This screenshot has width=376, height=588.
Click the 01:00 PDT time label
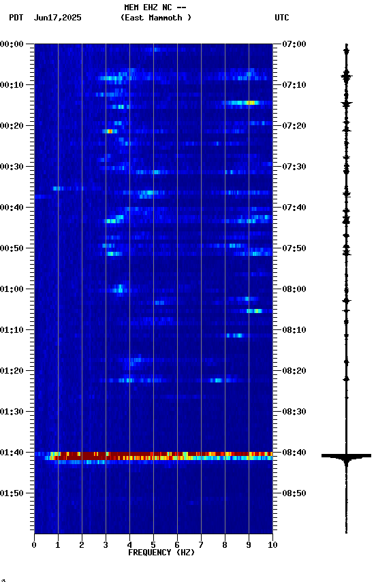coord(12,289)
